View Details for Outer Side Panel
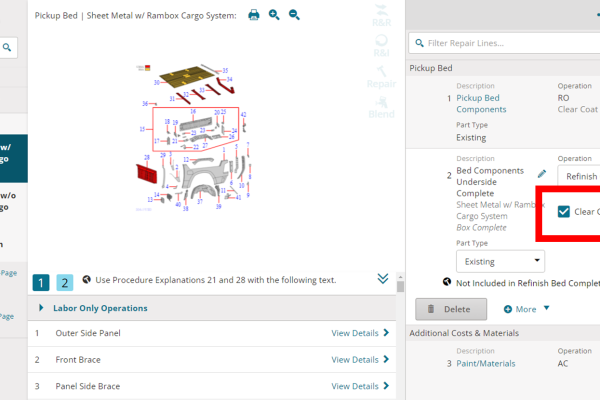600x400 pixels. tap(360, 333)
